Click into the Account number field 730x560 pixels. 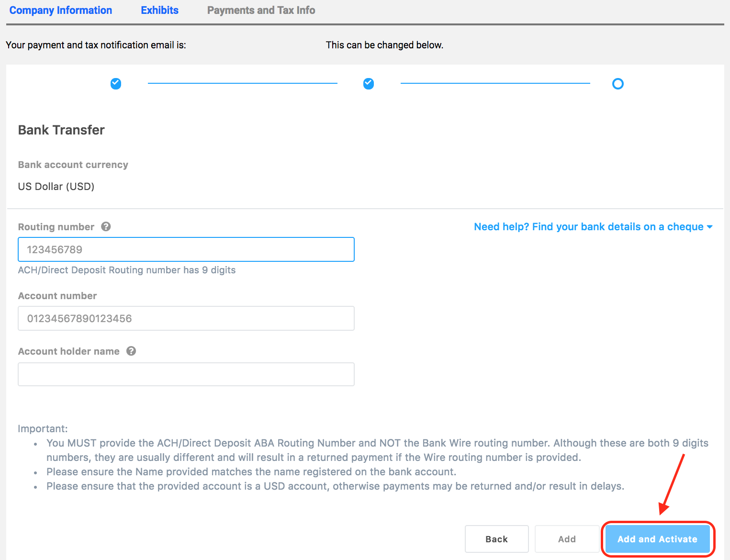(x=186, y=318)
